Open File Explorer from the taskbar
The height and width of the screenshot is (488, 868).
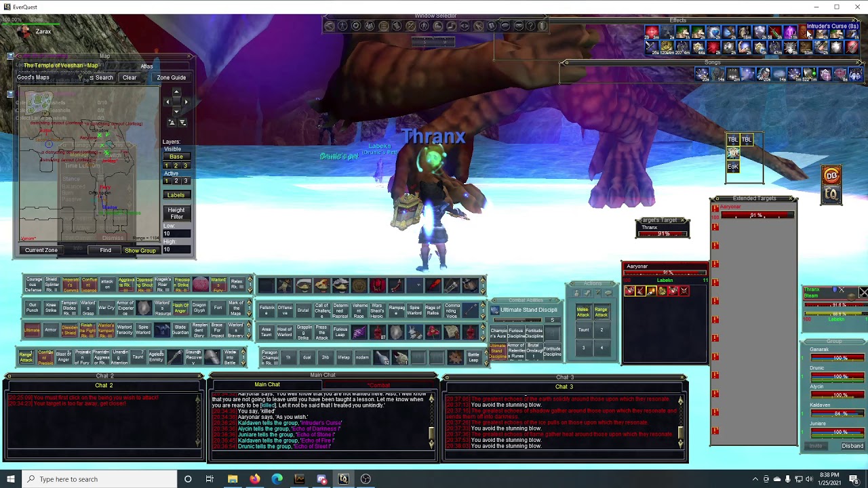(233, 479)
